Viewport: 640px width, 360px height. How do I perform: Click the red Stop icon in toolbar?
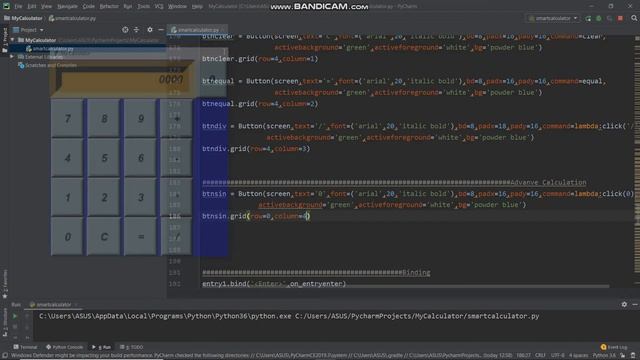620,18
